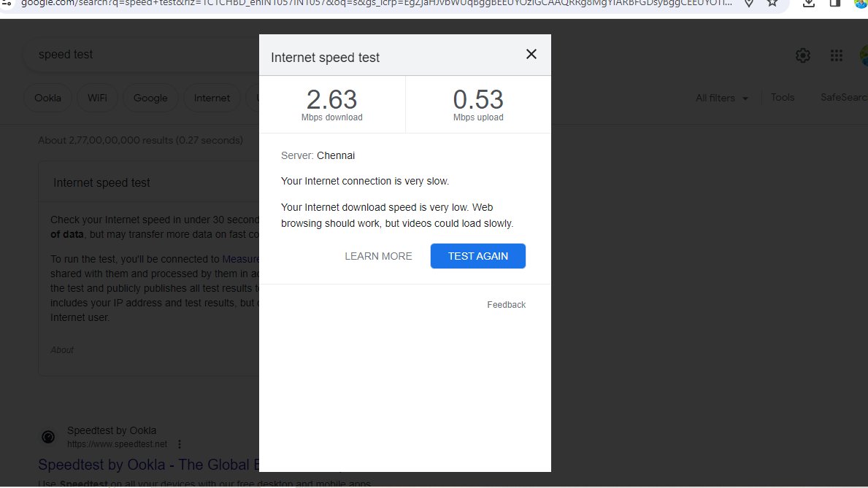Click the 2.63 download speed value
Viewport: 868px width, 488px height.
[x=331, y=100]
